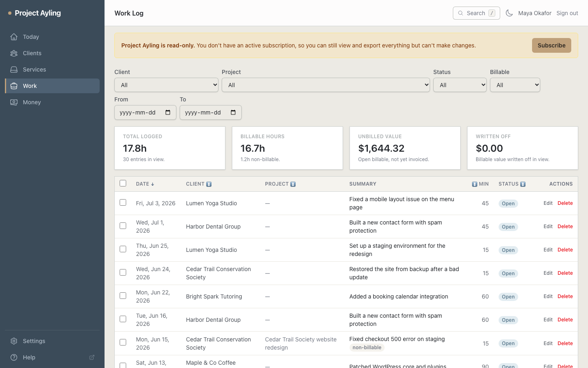
Task: Sort by Min column icon
Action: click(x=474, y=184)
